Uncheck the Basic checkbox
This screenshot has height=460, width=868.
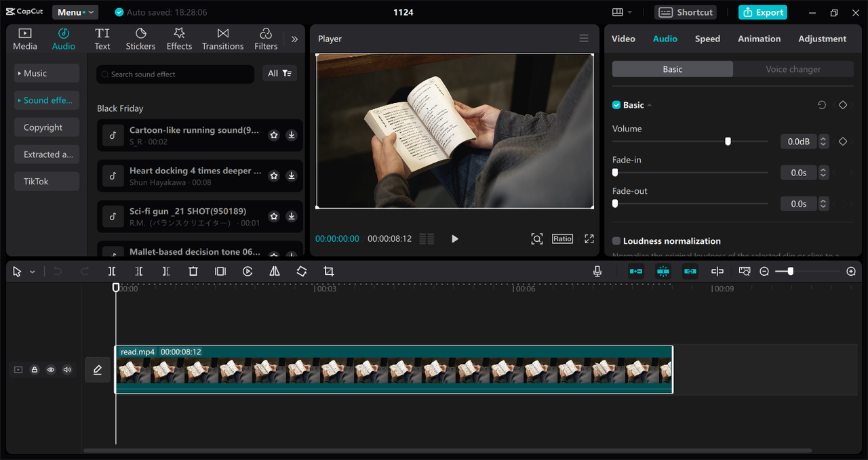(x=616, y=105)
